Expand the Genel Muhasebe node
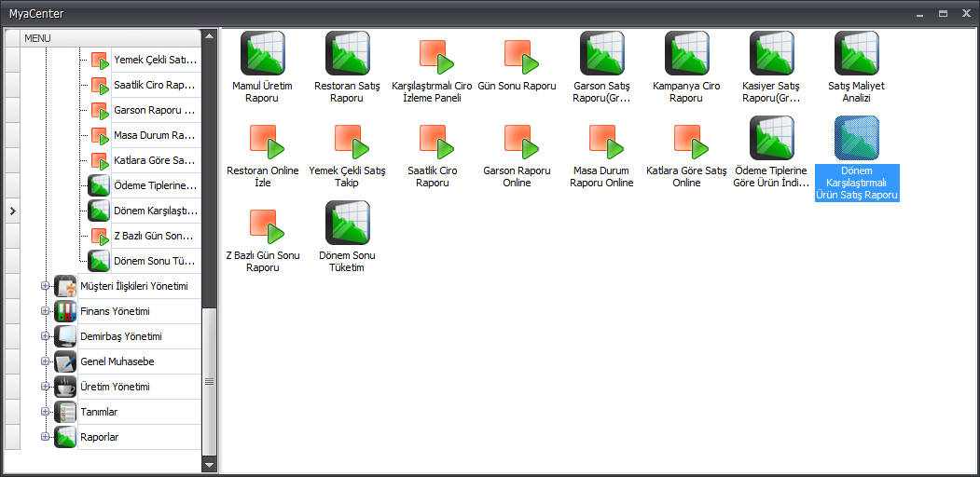 click(45, 361)
